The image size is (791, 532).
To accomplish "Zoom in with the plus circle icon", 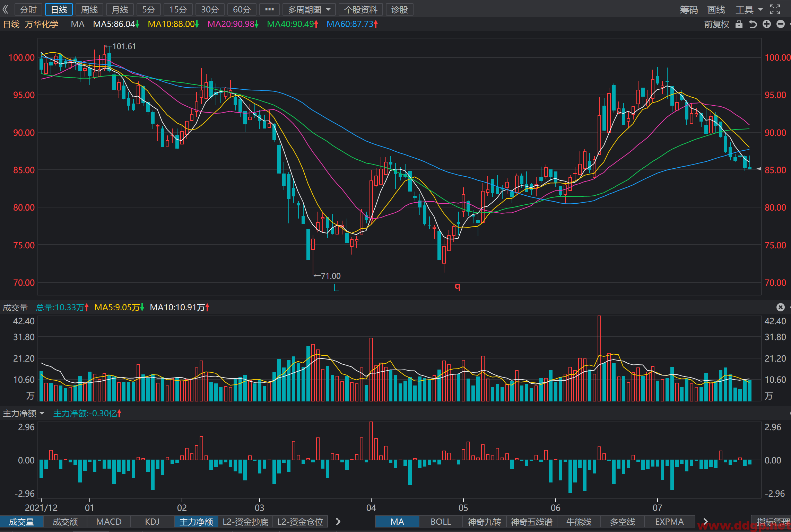I will coord(767,24).
